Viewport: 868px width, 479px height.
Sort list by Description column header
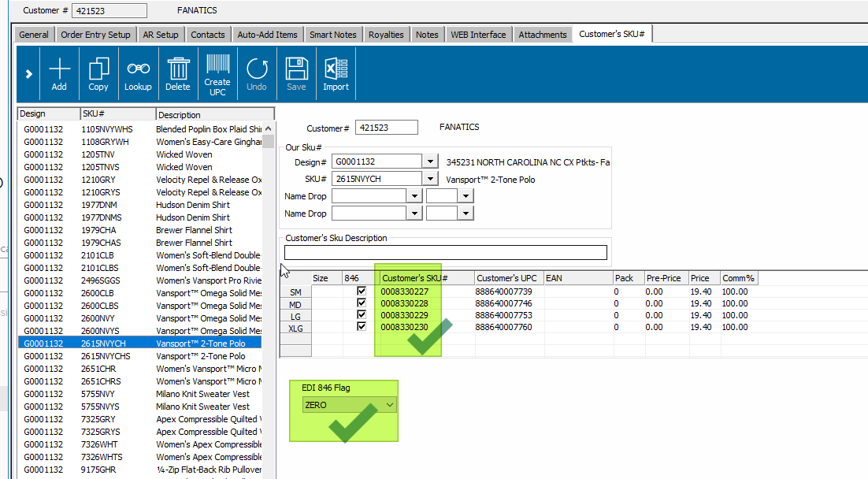(x=215, y=114)
